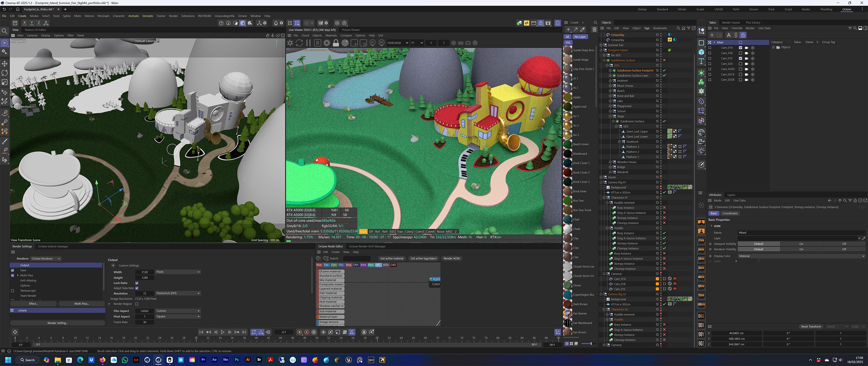Toggle the X axis lock icon
868x366 pixels.
(x=24, y=23)
